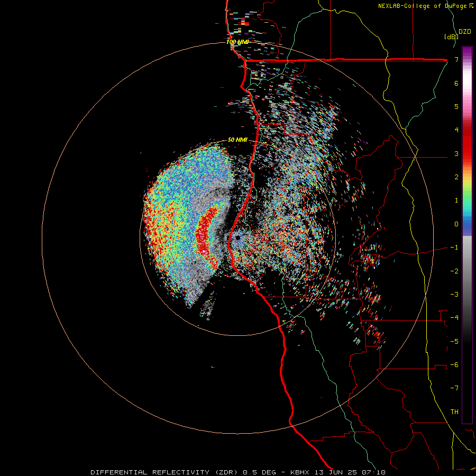Click the TH threshold label on the scale

[454, 412]
